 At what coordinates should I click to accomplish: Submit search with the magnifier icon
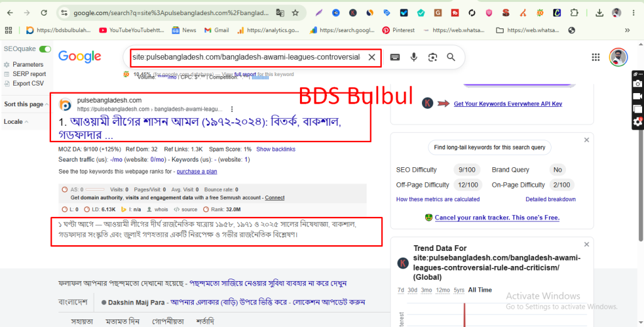(x=451, y=57)
